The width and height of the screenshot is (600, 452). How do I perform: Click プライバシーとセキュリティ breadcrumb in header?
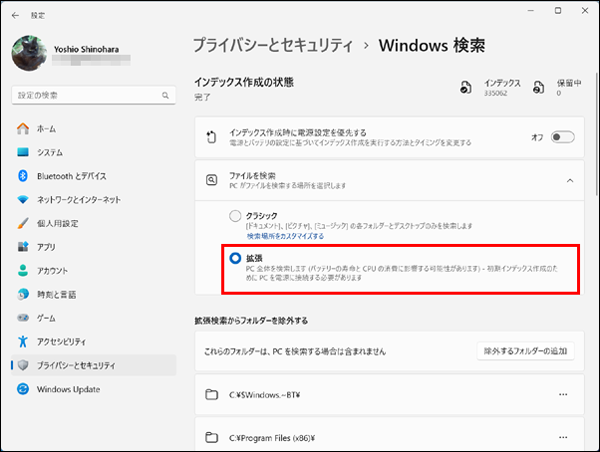point(275,45)
